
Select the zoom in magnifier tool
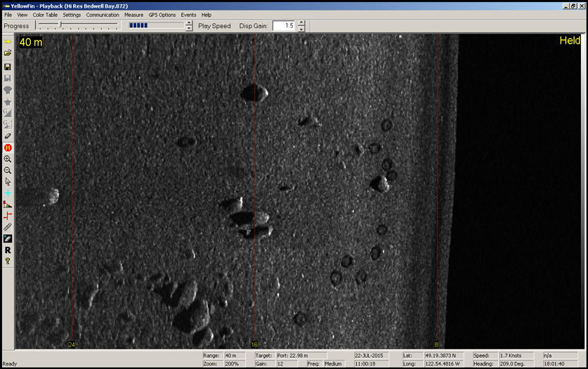click(8, 159)
